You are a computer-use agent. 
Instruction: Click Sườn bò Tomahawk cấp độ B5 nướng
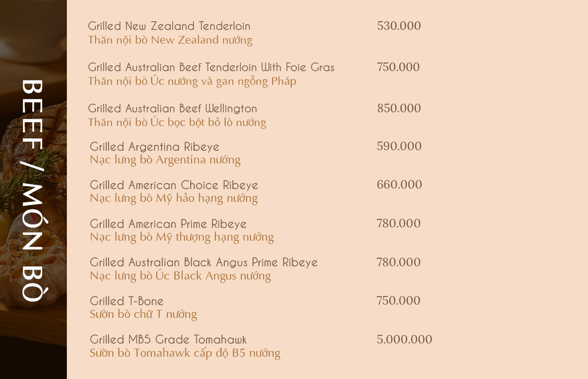click(x=185, y=353)
